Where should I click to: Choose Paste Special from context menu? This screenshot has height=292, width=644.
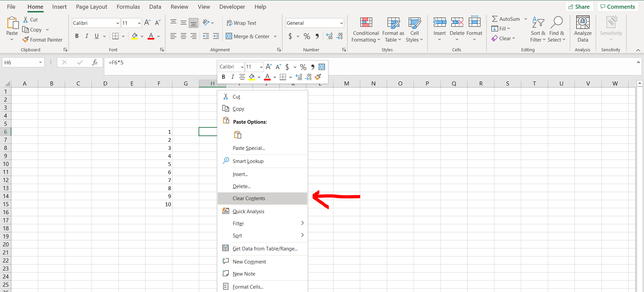262,148
